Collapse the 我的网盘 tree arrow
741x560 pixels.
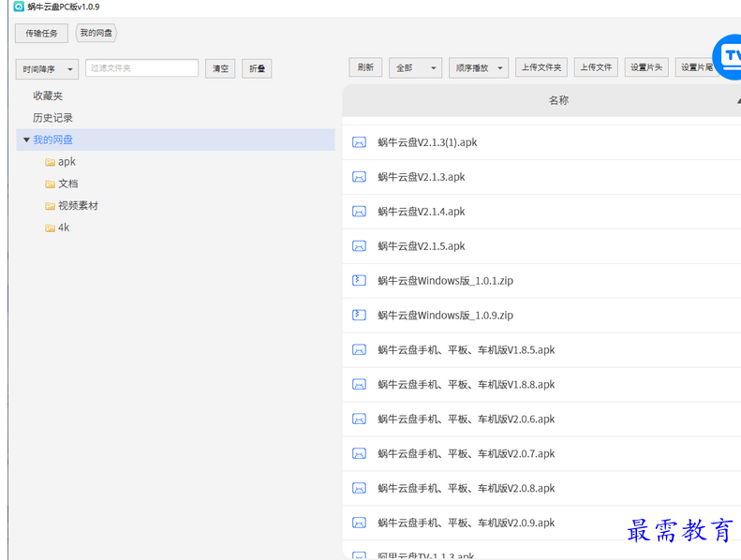(26, 140)
